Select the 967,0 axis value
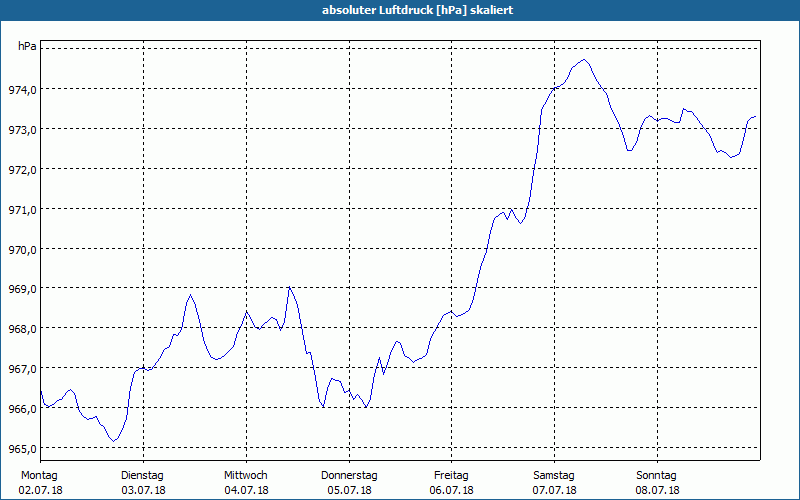Image resolution: width=800 pixels, height=500 pixels. [22, 369]
